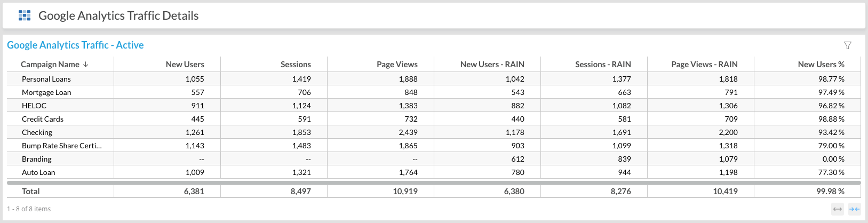The height and width of the screenshot is (223, 868).
Task: Click the Sessions - RAIN column header
Action: click(x=603, y=65)
